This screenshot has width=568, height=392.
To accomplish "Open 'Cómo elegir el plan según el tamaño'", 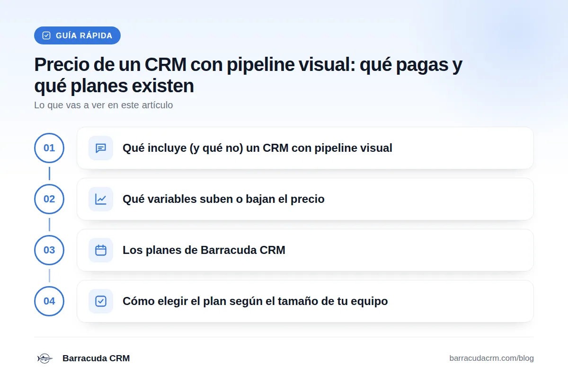I will (x=305, y=301).
